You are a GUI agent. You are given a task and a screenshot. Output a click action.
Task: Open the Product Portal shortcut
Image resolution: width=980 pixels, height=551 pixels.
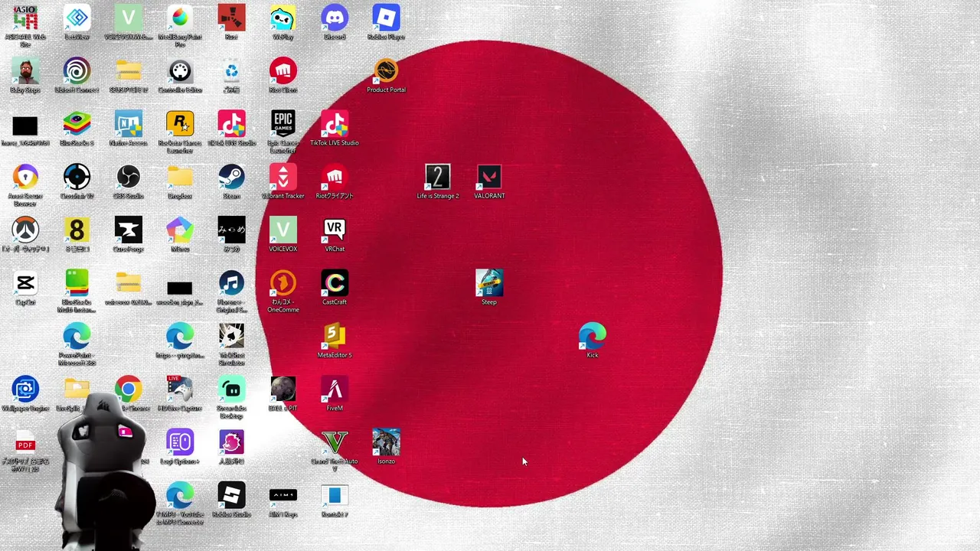coord(386,71)
